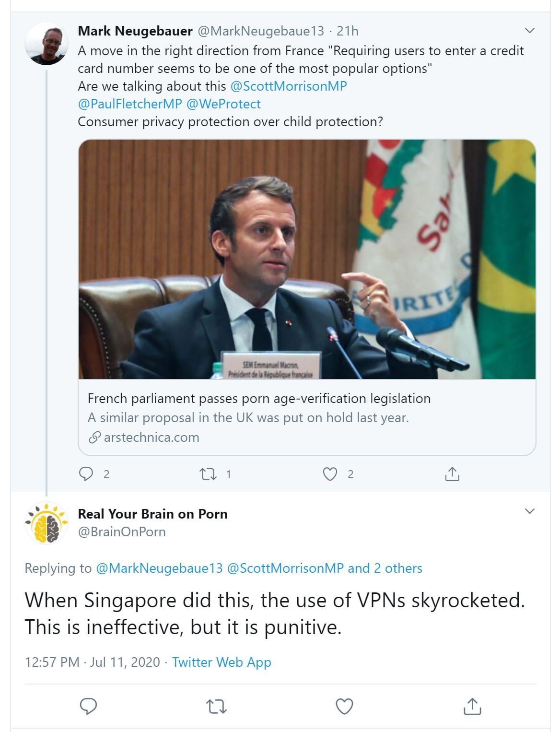Reply to Mark Neugebauer's tweet
The width and height of the screenshot is (560, 732).
coord(86,474)
